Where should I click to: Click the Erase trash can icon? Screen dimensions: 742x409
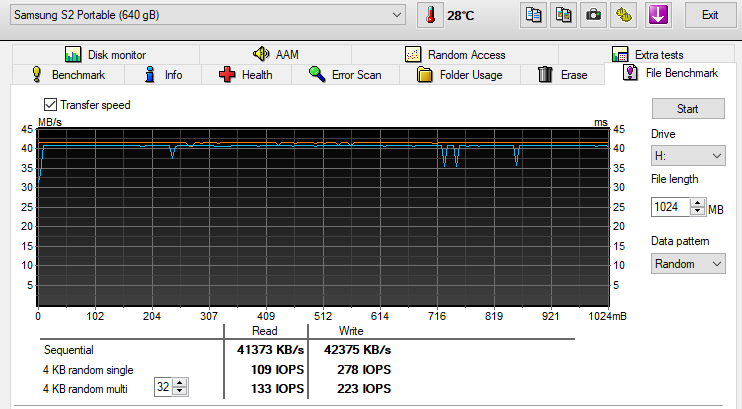click(545, 74)
